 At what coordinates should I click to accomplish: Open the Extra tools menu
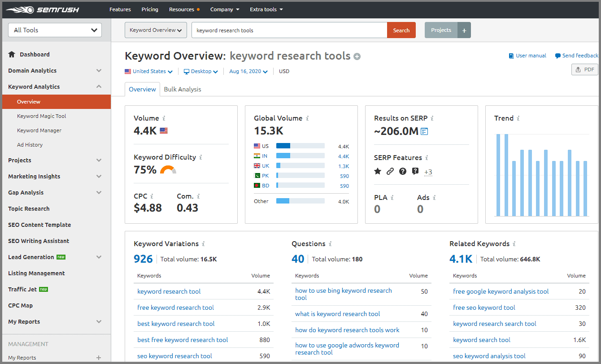266,9
